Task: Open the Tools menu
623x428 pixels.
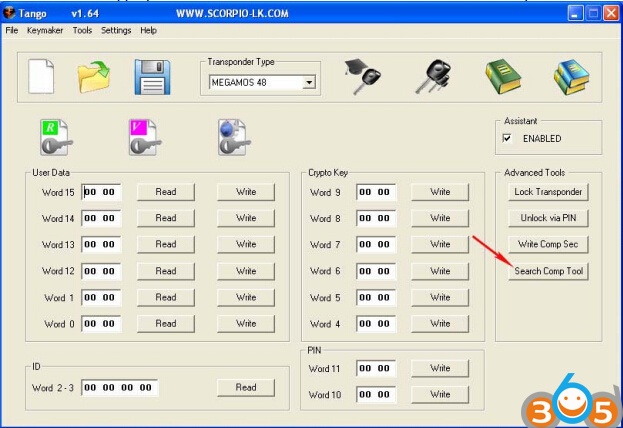Action: pyautogui.click(x=82, y=31)
